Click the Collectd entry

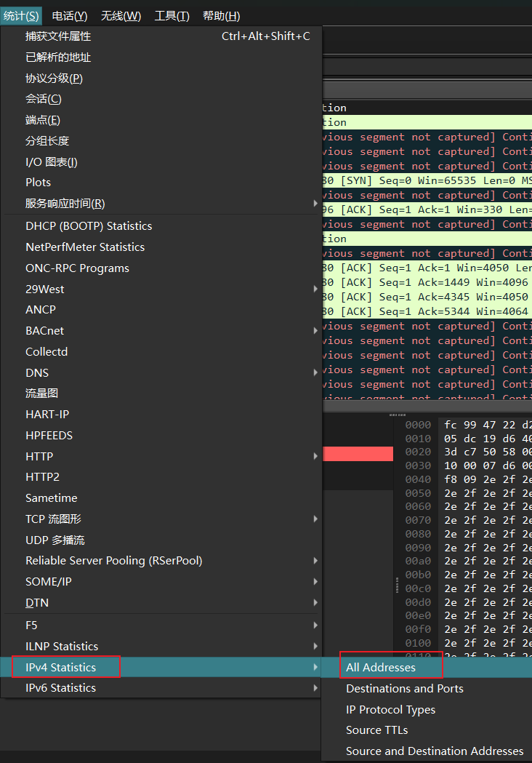coord(161,352)
